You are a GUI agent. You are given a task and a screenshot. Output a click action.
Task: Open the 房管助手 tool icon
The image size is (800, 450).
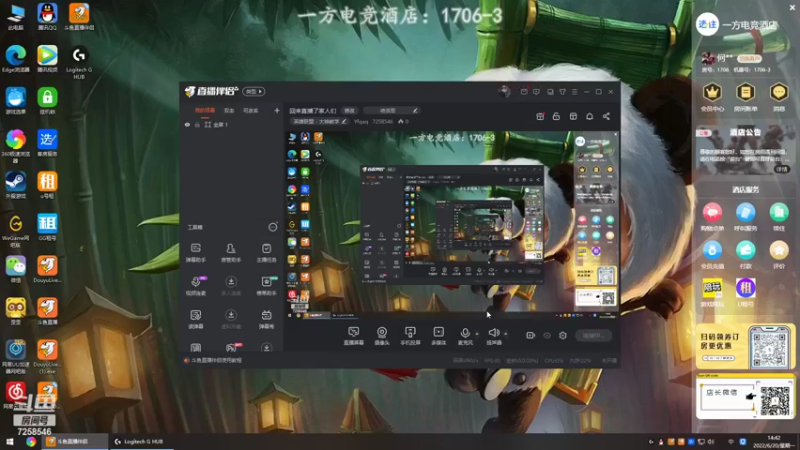pos(231,252)
